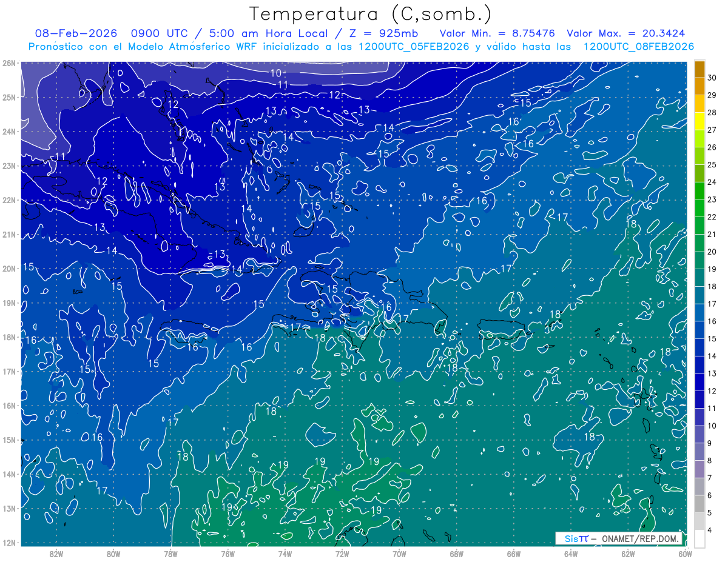Click the latitude axis label 20N

click(x=8, y=269)
